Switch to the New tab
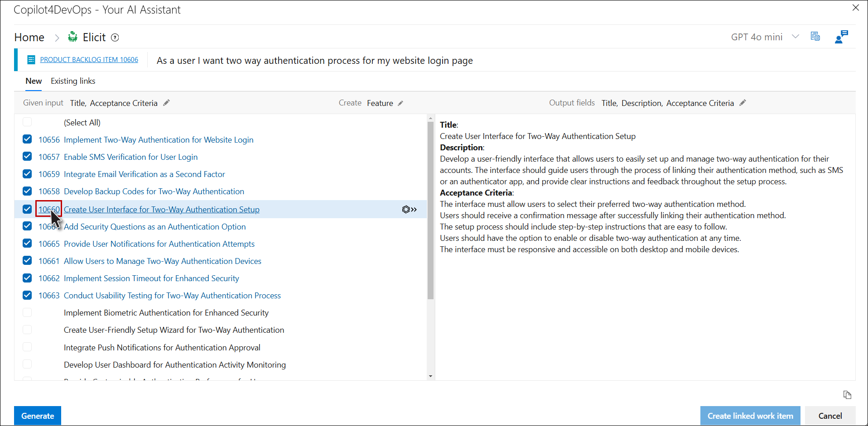This screenshot has width=868, height=426. [x=34, y=81]
